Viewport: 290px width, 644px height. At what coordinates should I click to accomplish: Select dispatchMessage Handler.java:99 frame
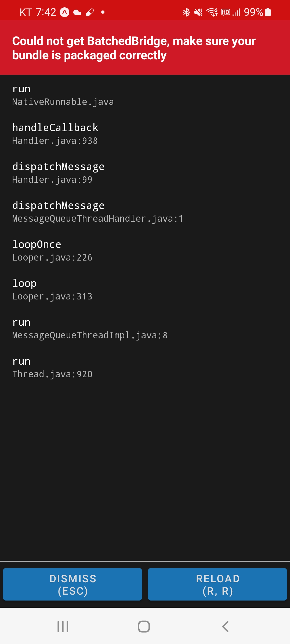point(145,173)
